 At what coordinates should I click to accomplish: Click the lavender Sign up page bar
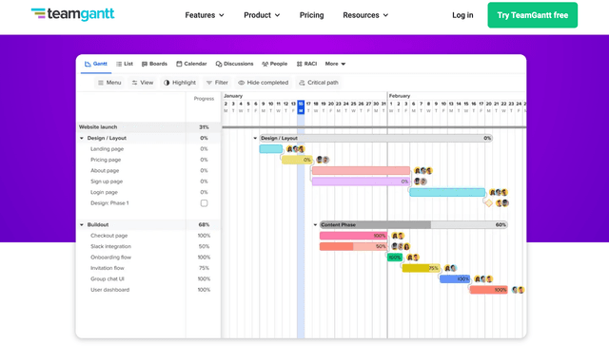coord(361,182)
